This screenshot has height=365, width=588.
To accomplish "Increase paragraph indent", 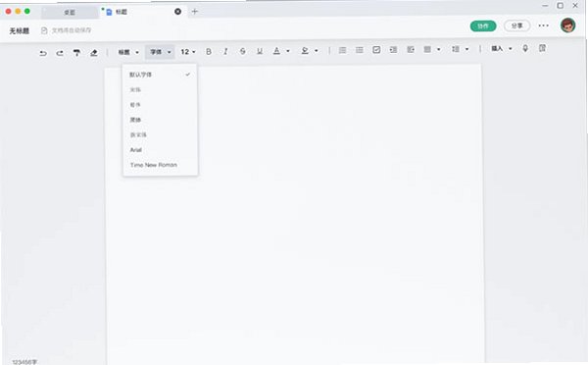I will click(393, 50).
